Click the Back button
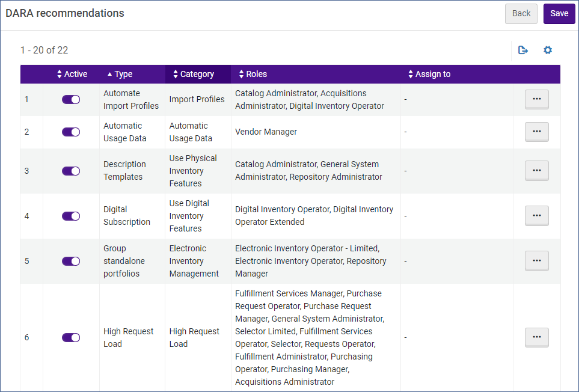 tap(521, 14)
